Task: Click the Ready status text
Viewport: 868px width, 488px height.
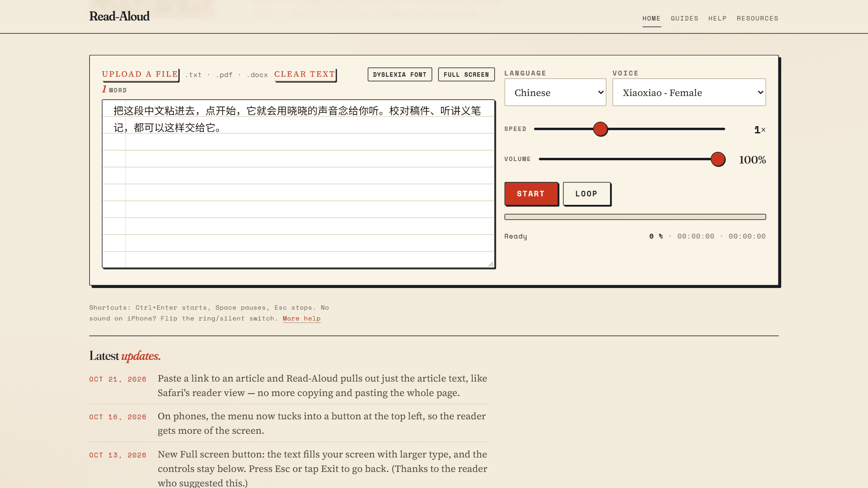Action: [x=516, y=236]
